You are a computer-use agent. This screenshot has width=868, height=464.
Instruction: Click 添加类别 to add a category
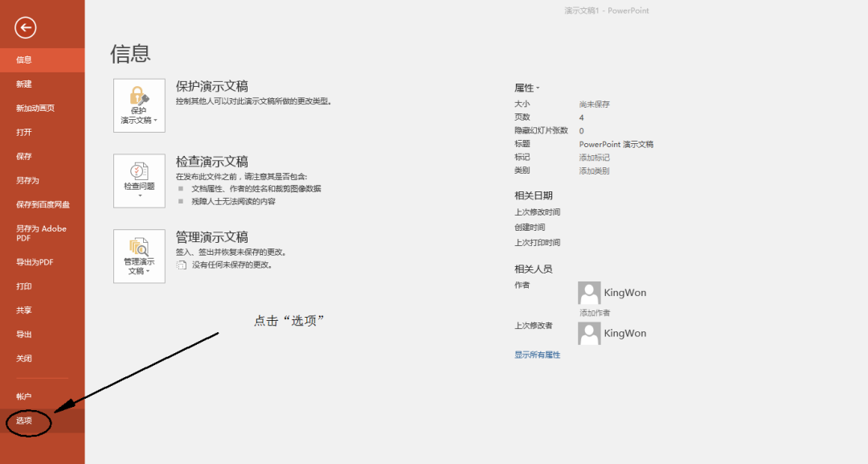click(592, 170)
